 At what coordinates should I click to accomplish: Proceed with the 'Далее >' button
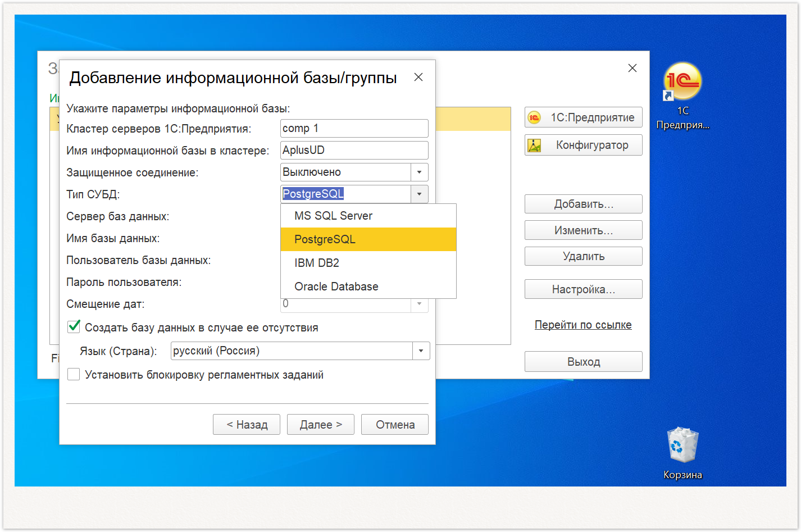321,425
